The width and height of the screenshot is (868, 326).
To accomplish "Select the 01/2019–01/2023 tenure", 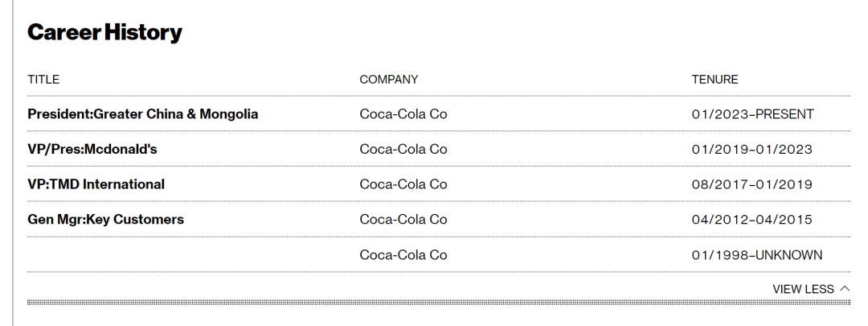I will click(751, 150).
